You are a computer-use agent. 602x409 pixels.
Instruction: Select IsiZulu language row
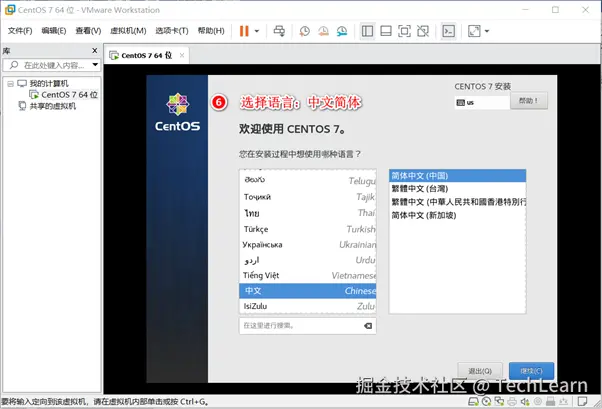pyautogui.click(x=308, y=306)
